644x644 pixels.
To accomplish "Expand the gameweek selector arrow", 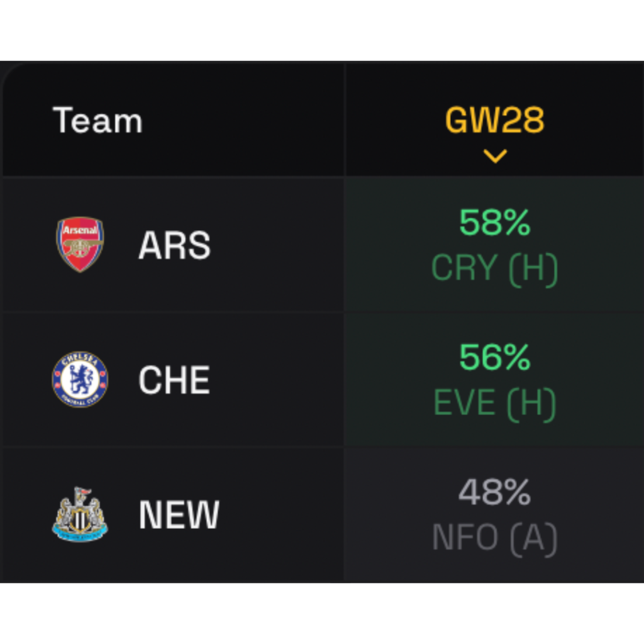I will (x=495, y=156).
